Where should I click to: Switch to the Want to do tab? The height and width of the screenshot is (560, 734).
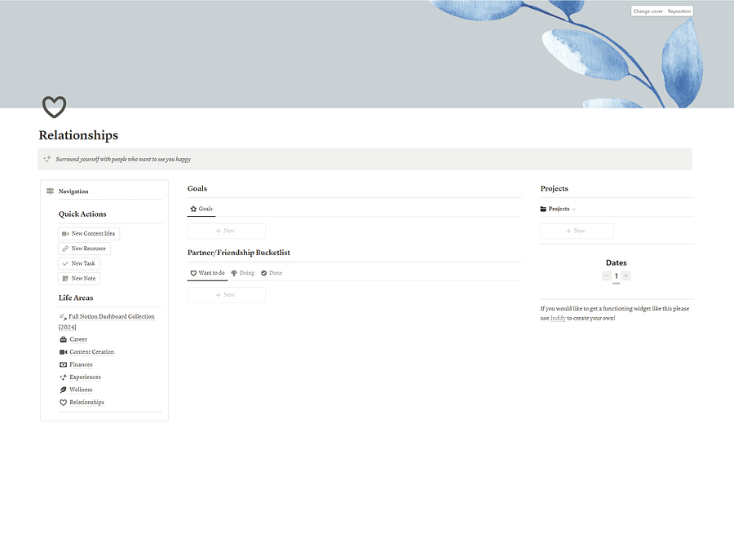tap(207, 273)
